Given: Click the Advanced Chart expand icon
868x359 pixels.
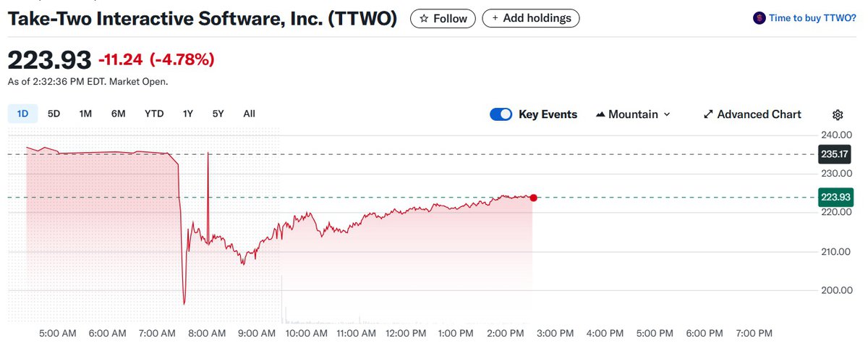Looking at the screenshot, I should pyautogui.click(x=708, y=114).
